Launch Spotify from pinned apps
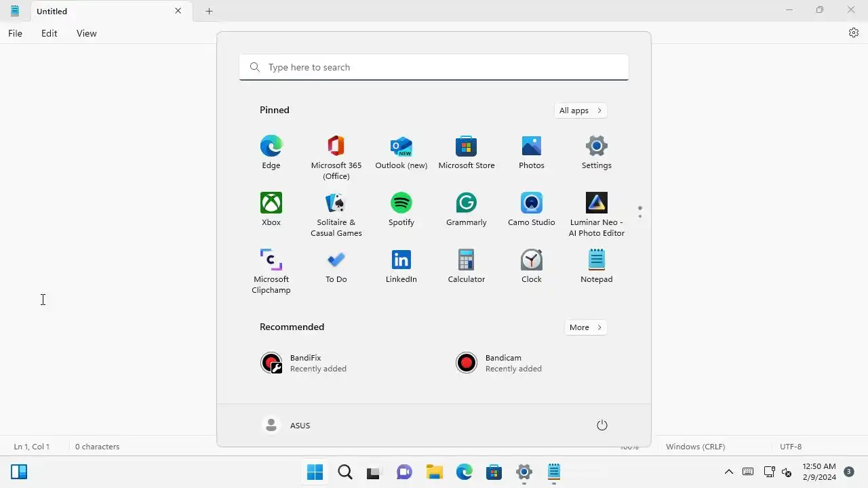This screenshot has height=488, width=868. point(401,210)
